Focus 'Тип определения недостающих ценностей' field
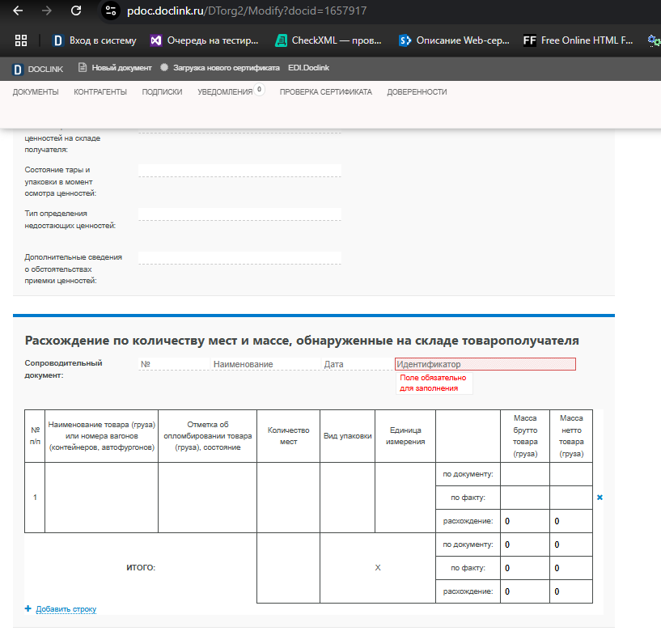Viewport: 661px width, 644px height. (239, 214)
